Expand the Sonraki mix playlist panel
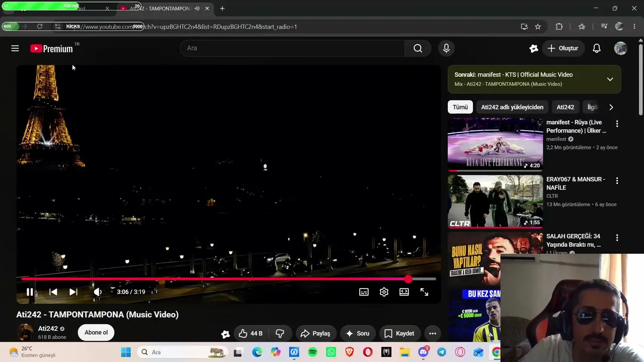 click(610, 79)
